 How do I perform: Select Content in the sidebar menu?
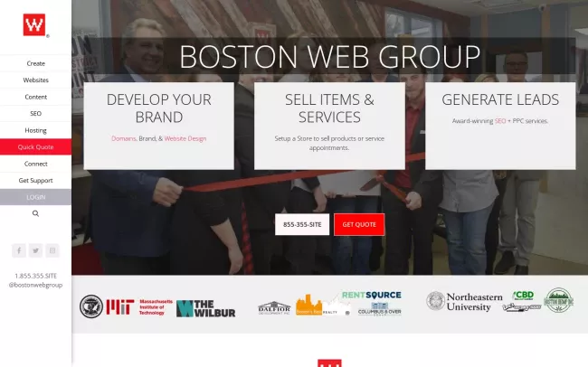pos(35,97)
